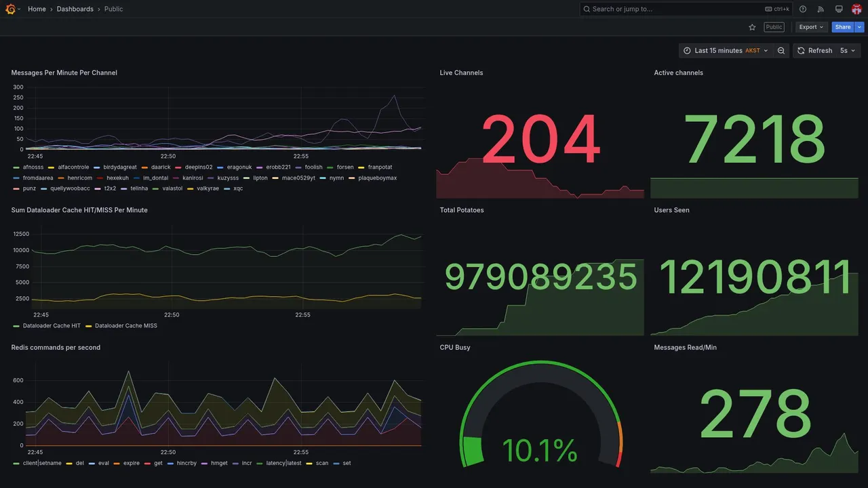Screen dimensions: 868x488
Task: Open the news feed RSS icon
Action: 821,9
